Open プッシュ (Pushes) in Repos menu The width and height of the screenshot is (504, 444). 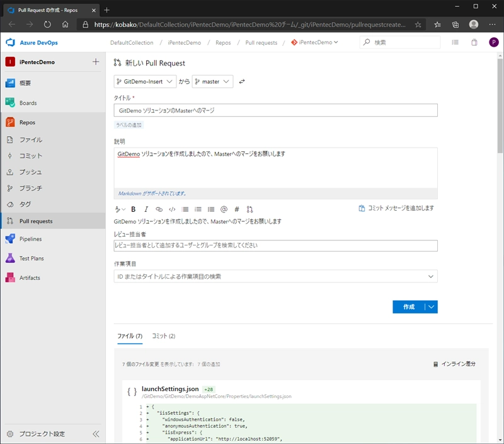tap(30, 172)
